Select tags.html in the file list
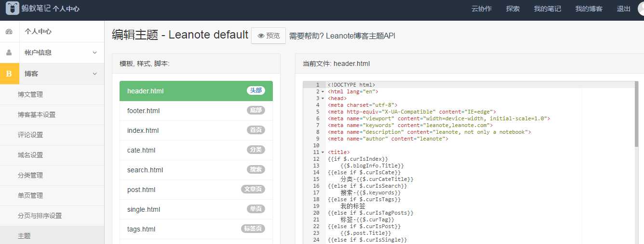 coord(196,229)
